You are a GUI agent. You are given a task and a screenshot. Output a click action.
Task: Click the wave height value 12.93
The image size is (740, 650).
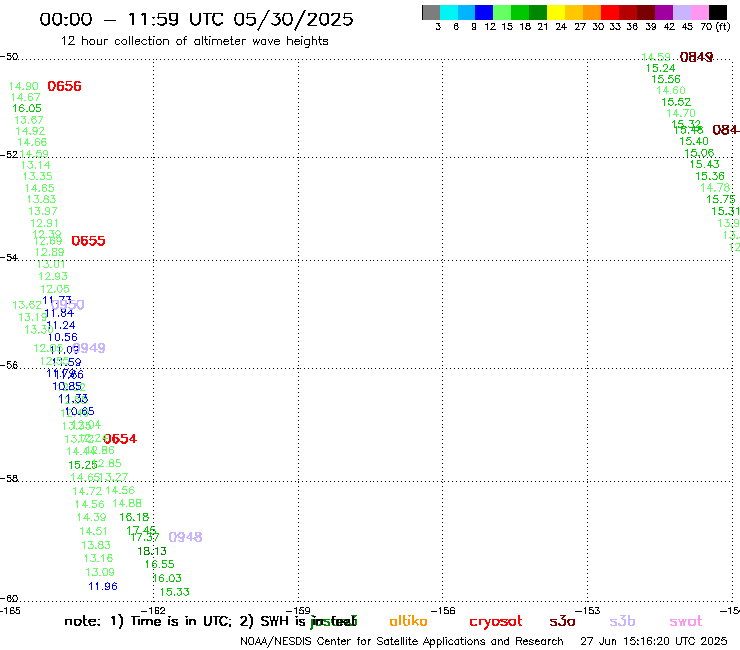[x=53, y=276]
